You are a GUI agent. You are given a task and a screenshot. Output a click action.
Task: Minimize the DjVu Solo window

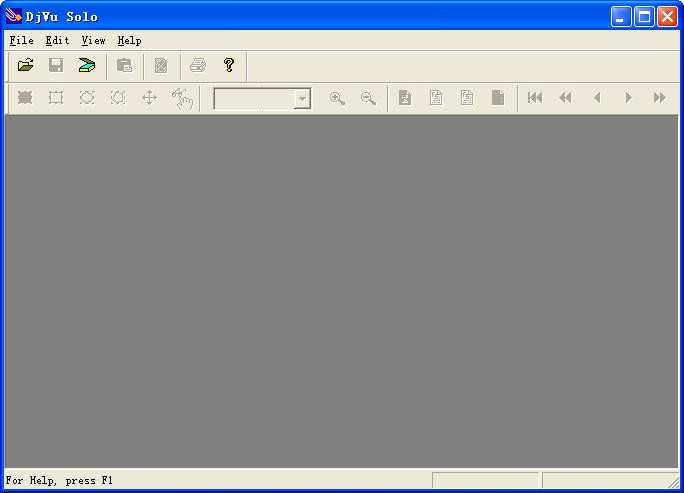pos(621,17)
